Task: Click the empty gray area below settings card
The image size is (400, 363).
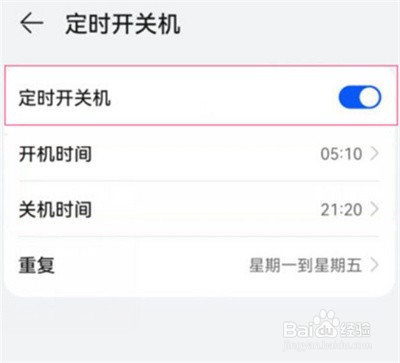Action: [x=133, y=328]
